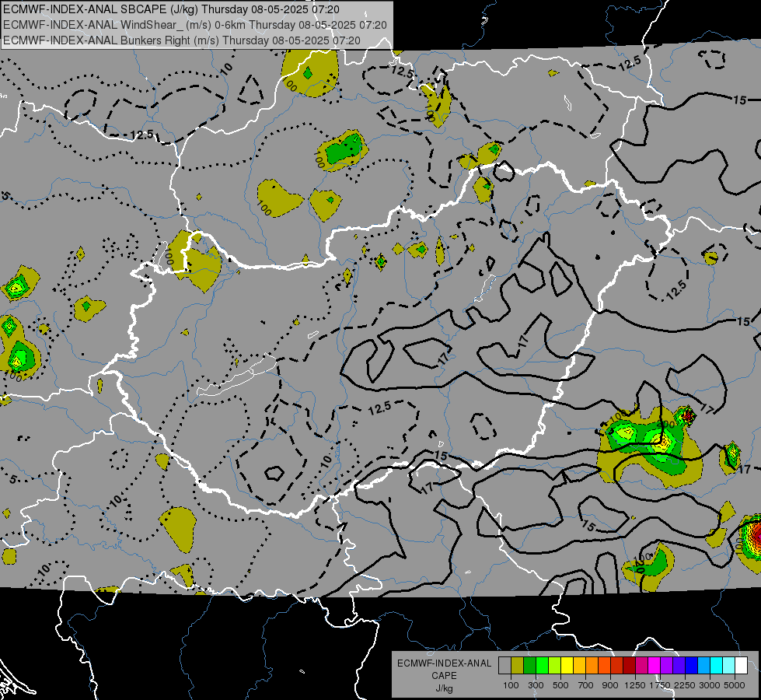The width and height of the screenshot is (761, 700).
Task: Click the 5000 legend scale value
Action: (x=735, y=685)
